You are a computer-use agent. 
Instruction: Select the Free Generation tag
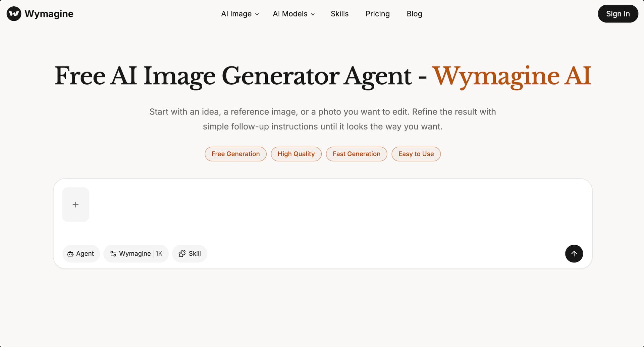[x=235, y=154]
